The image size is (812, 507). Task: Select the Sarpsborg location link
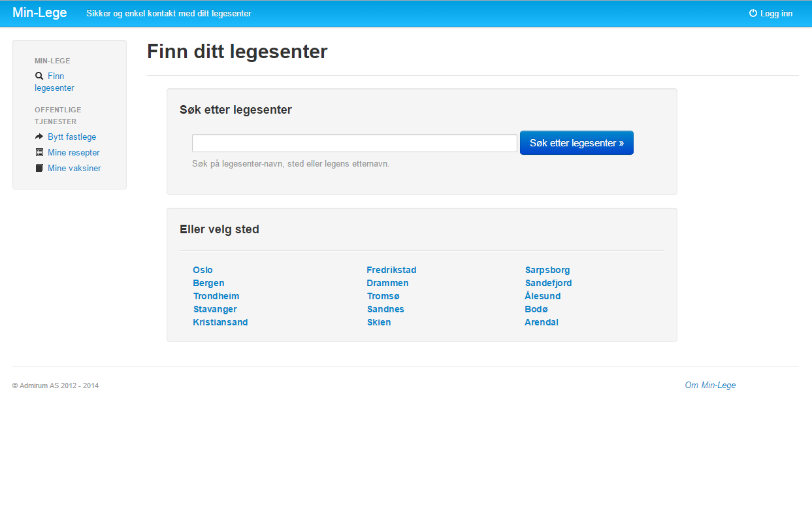pyautogui.click(x=547, y=270)
